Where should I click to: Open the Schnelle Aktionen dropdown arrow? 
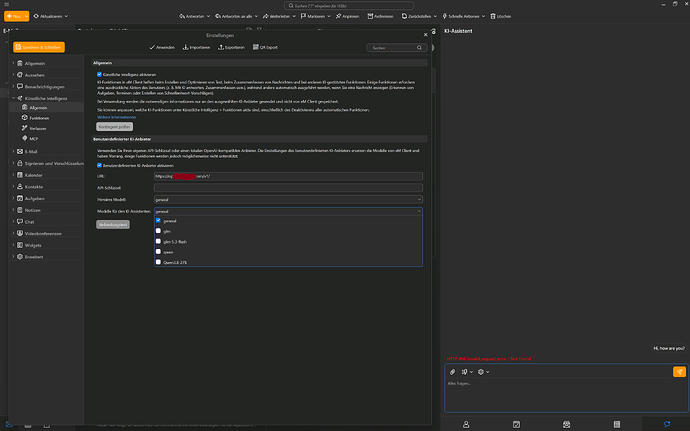point(483,16)
